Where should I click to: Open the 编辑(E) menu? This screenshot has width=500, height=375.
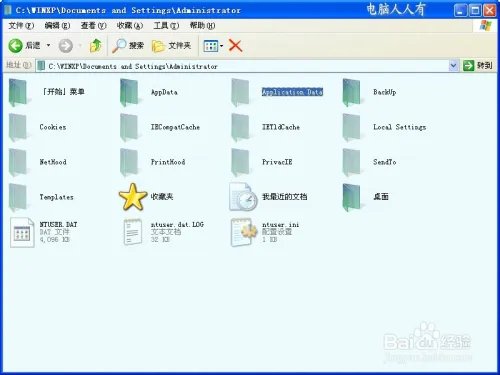pos(57,25)
